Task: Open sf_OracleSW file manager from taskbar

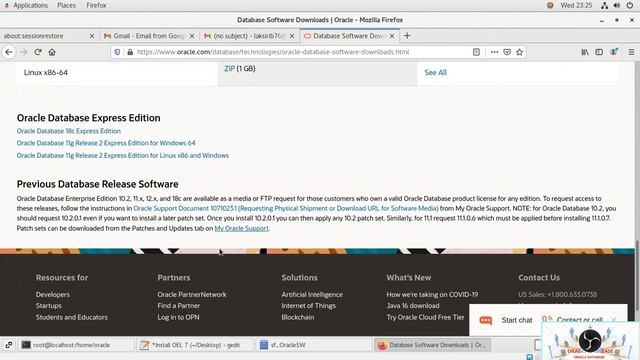Action: pyautogui.click(x=313, y=345)
